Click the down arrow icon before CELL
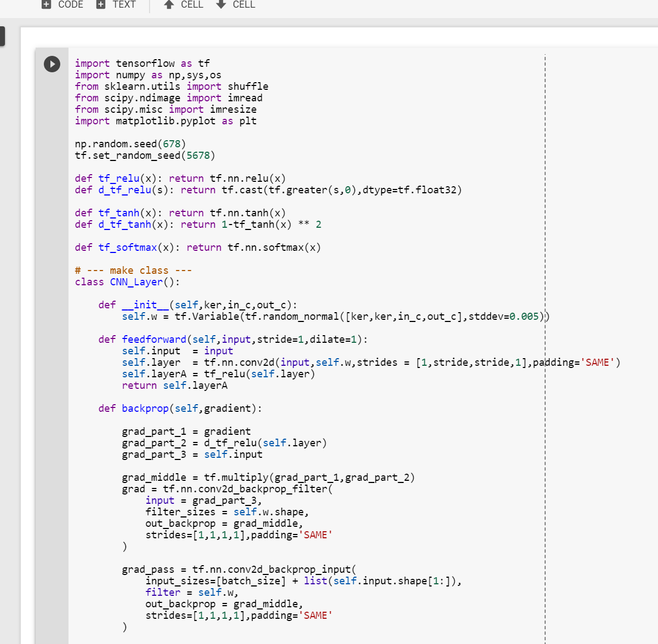 coord(221,4)
